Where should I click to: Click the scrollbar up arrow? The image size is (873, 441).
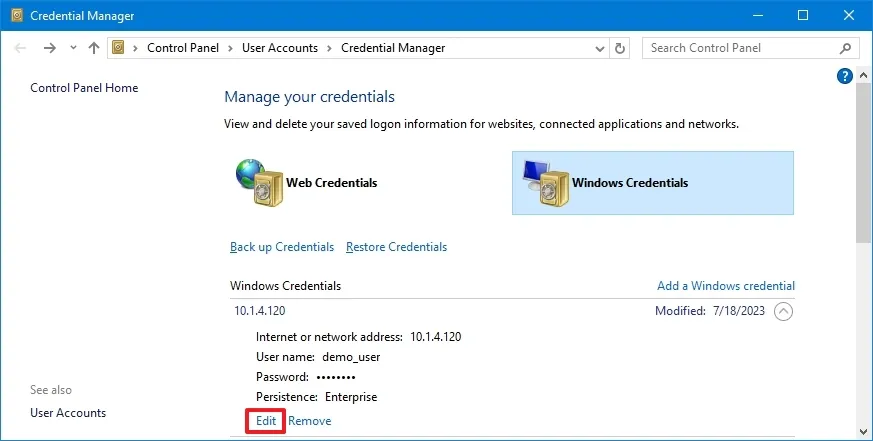click(864, 75)
